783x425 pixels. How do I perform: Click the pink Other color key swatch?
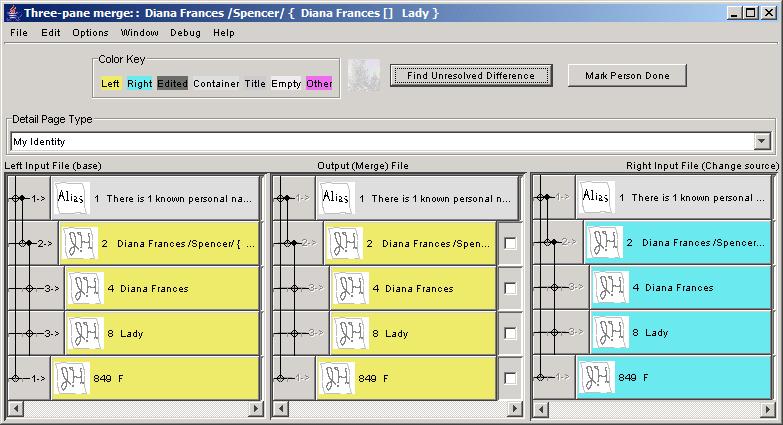pos(319,83)
